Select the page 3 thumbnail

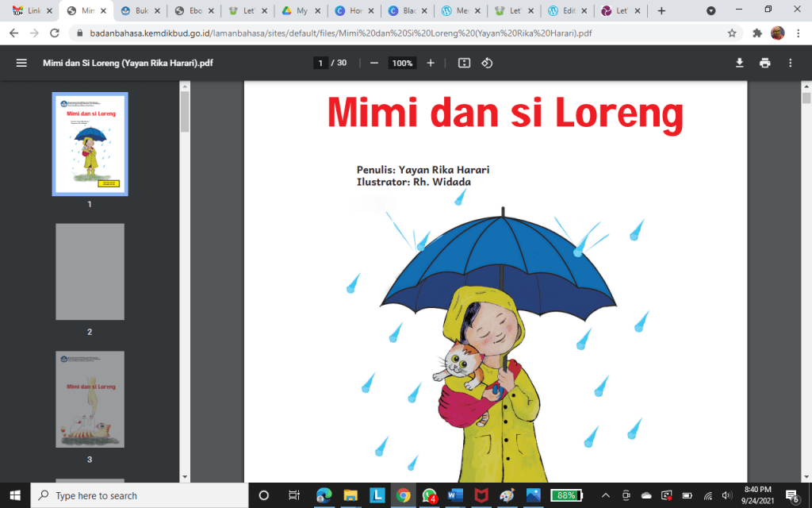tap(90, 399)
